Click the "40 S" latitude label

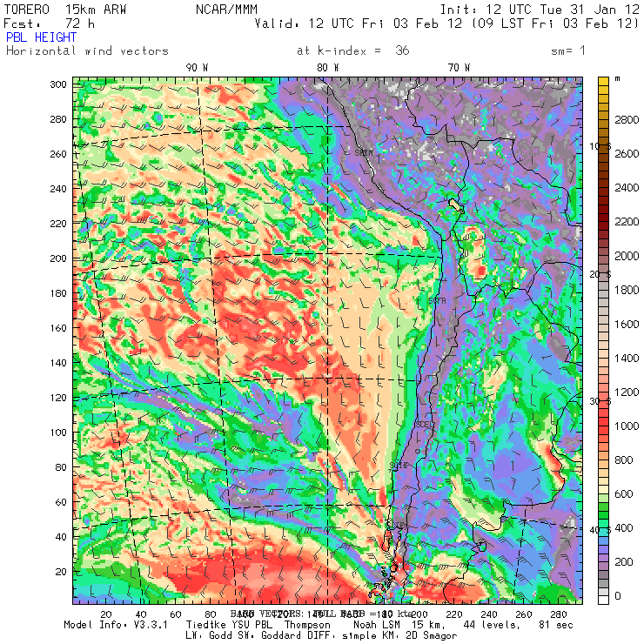pos(600,530)
